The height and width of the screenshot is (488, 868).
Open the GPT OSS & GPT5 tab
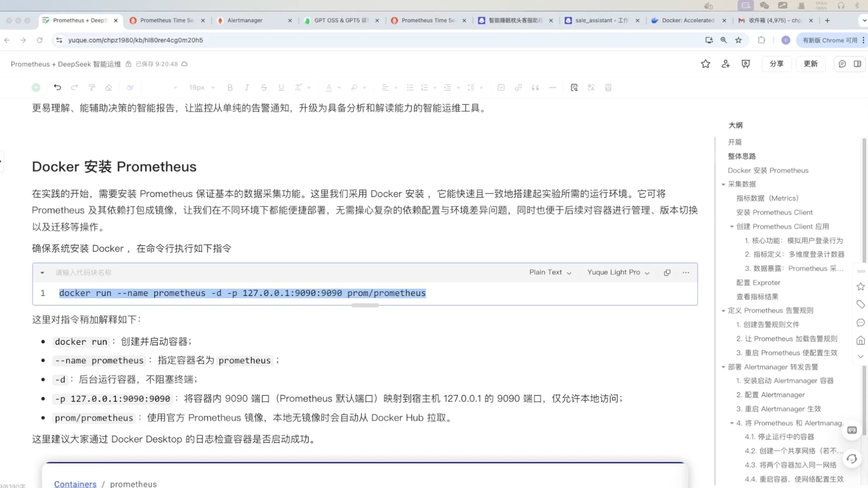click(x=341, y=20)
